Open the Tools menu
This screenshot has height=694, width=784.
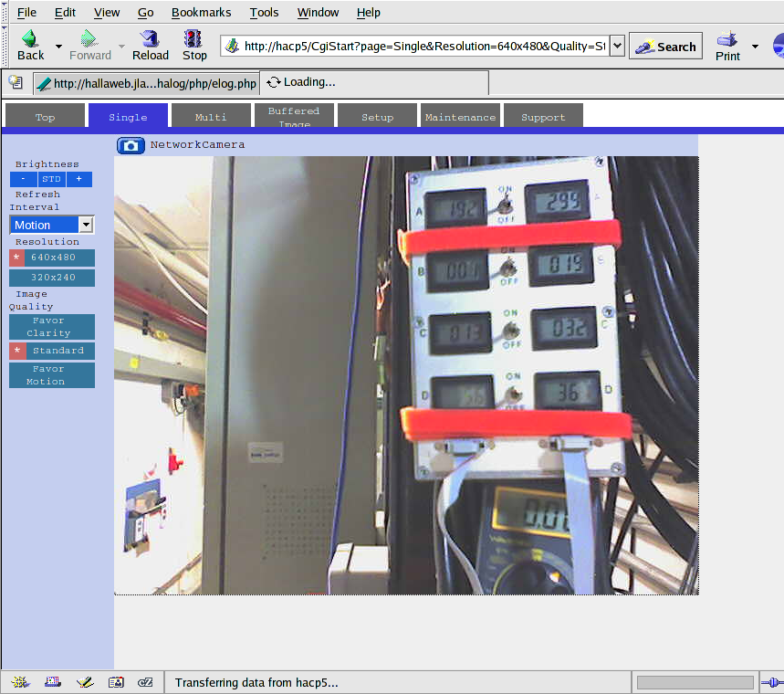click(x=264, y=13)
